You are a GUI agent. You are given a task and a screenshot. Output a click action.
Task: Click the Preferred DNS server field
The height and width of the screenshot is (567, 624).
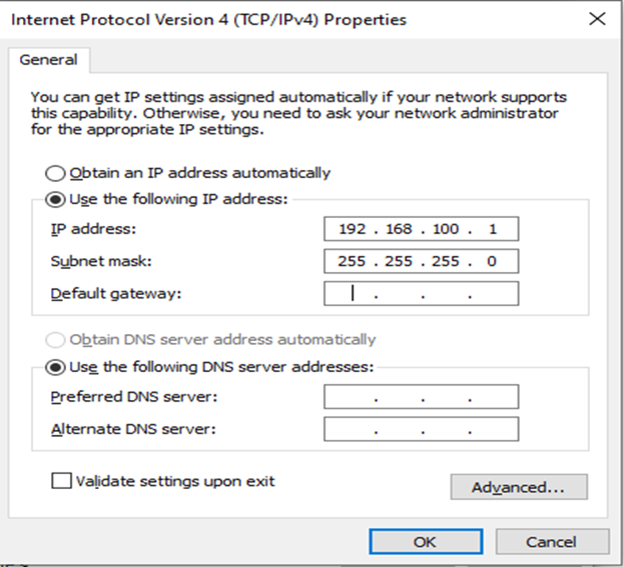point(421,397)
